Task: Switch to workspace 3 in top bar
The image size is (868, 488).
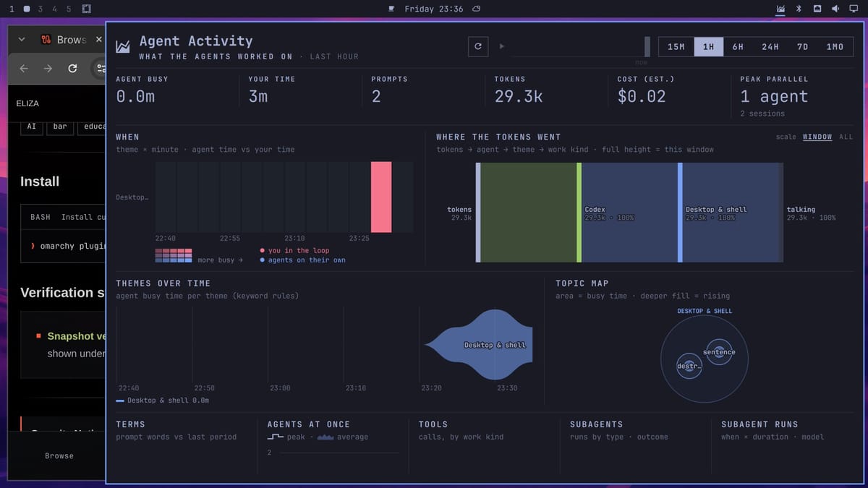Action: point(40,9)
